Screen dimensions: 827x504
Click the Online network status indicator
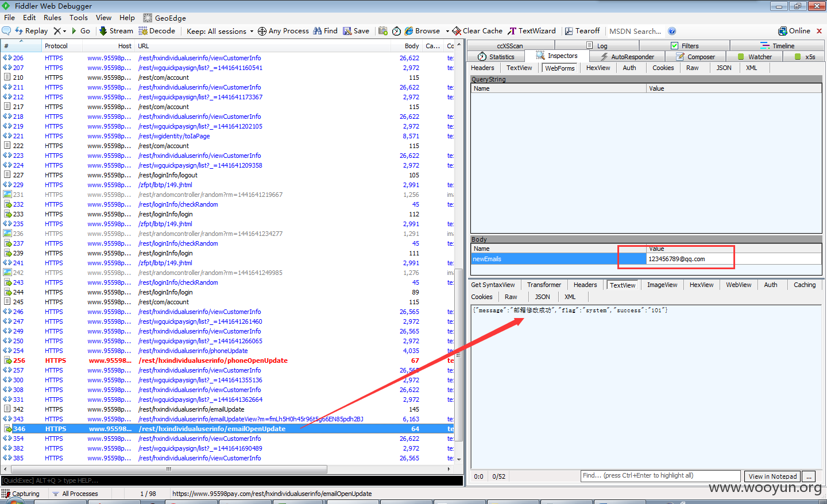794,31
